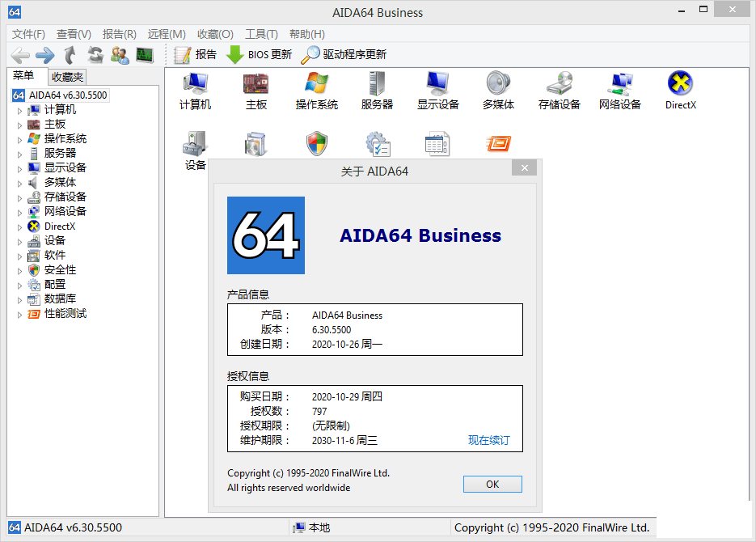Click the 现在续订 renew link
This screenshot has height=542, width=756.
488,440
